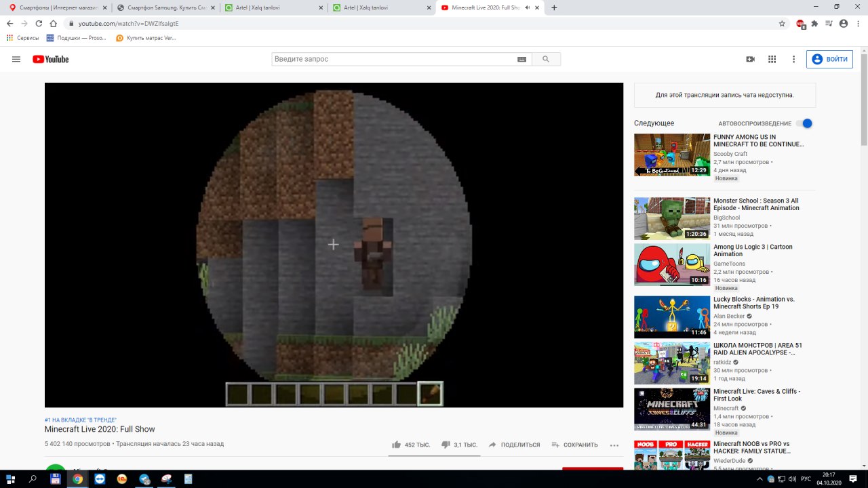Dislike the video with thumbs down
This screenshot has width=868, height=488.
459,445
